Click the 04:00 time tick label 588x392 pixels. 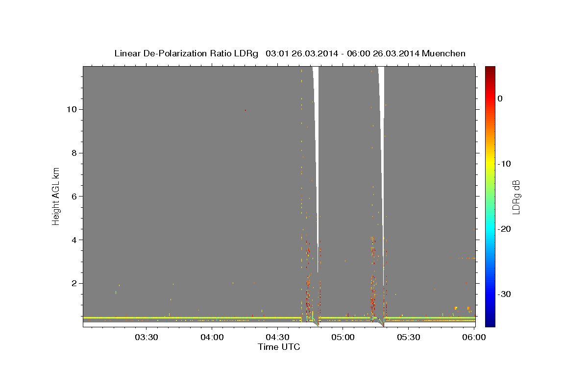click(x=212, y=337)
